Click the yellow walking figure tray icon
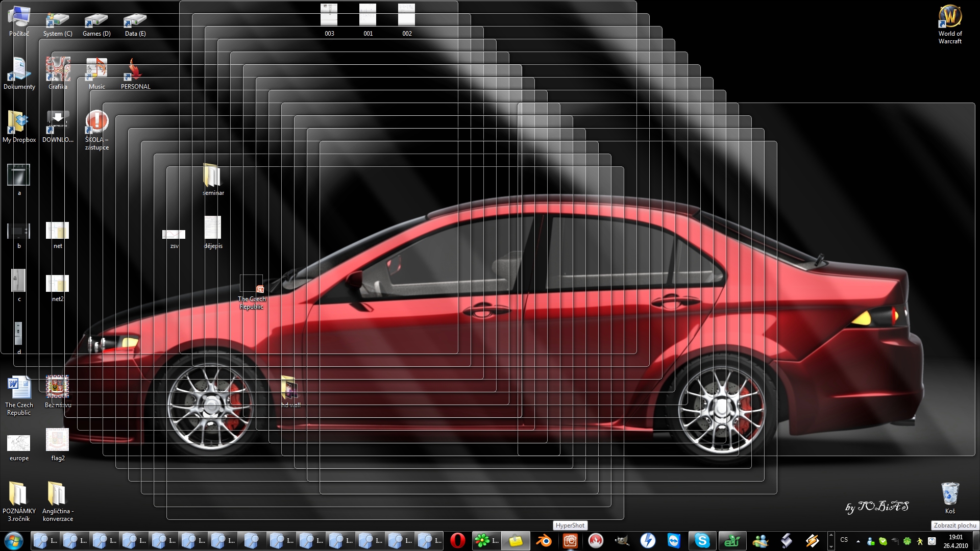The image size is (980, 551). coord(920,541)
